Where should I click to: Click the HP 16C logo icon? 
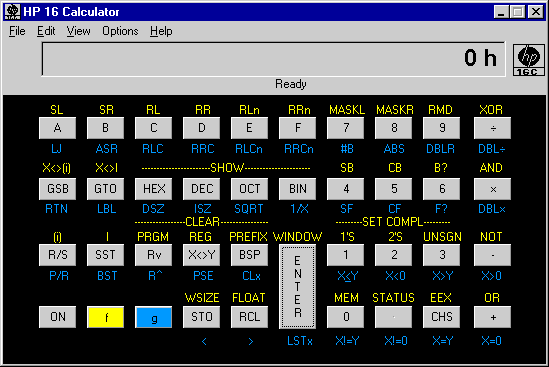[x=529, y=60]
